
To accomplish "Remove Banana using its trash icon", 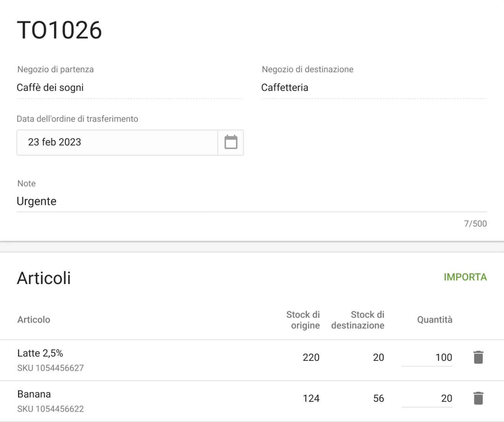I will coord(478,398).
